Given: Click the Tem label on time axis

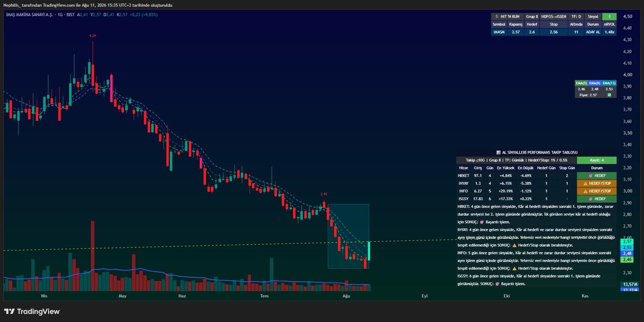Looking at the screenshot, I should pyautogui.click(x=264, y=296).
